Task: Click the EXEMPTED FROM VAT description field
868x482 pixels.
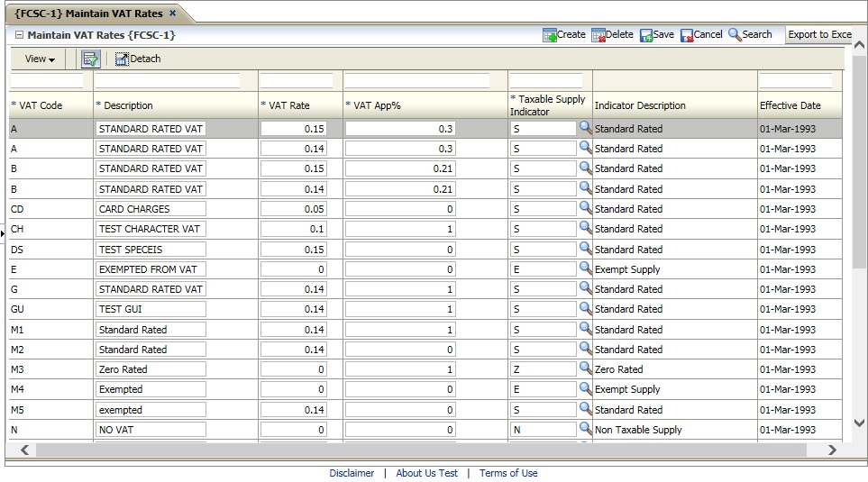Action: [x=150, y=269]
